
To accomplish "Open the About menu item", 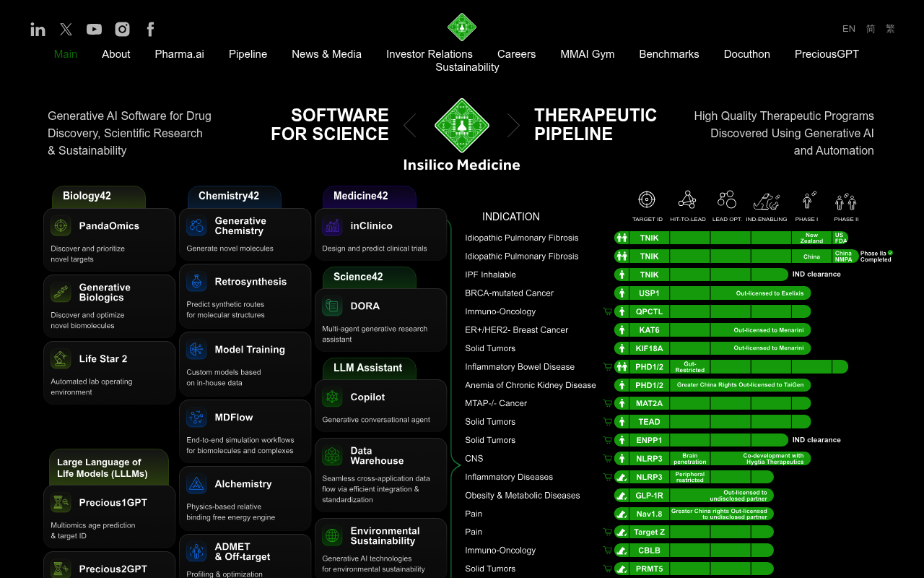I will point(116,54).
